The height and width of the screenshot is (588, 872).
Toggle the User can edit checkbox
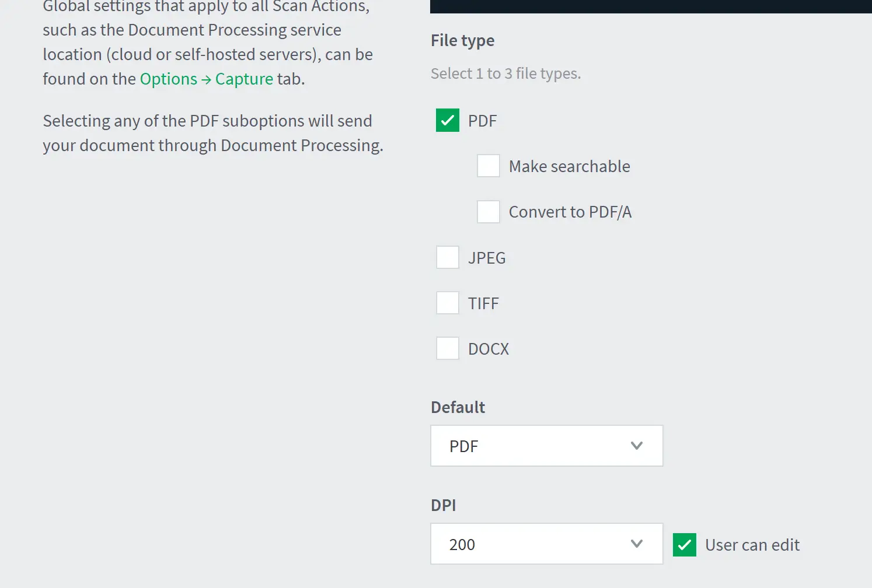point(685,545)
